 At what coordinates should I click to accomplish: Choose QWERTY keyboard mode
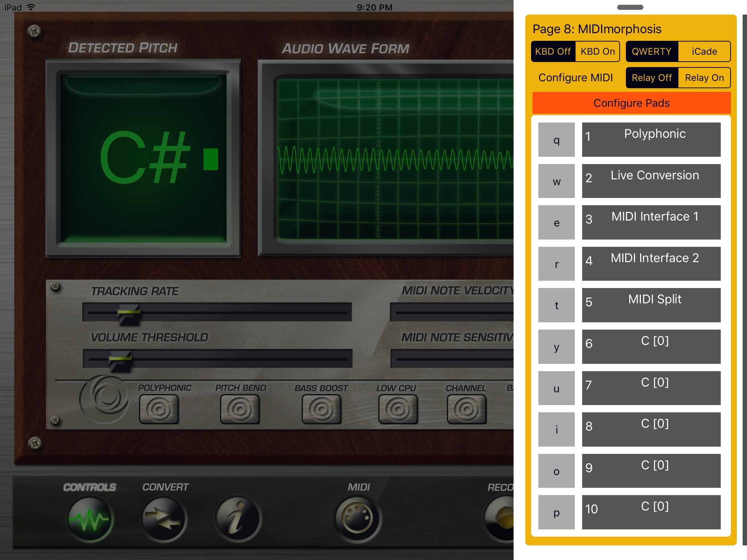coord(652,51)
